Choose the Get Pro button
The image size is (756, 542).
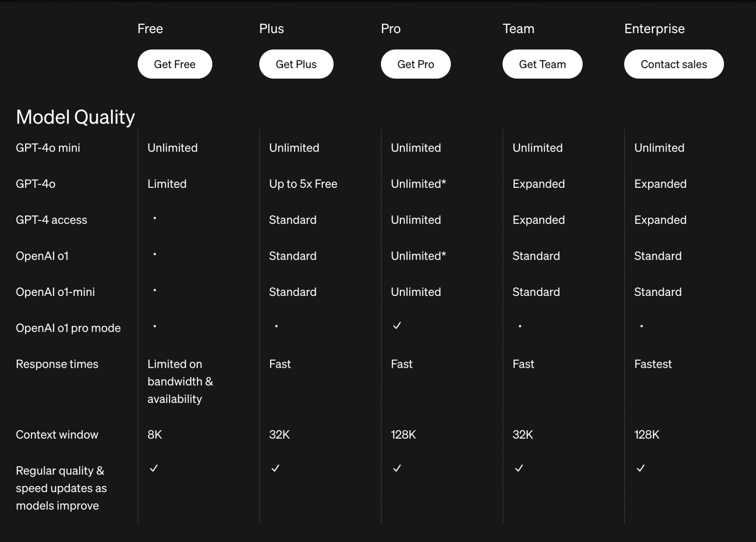[415, 64]
